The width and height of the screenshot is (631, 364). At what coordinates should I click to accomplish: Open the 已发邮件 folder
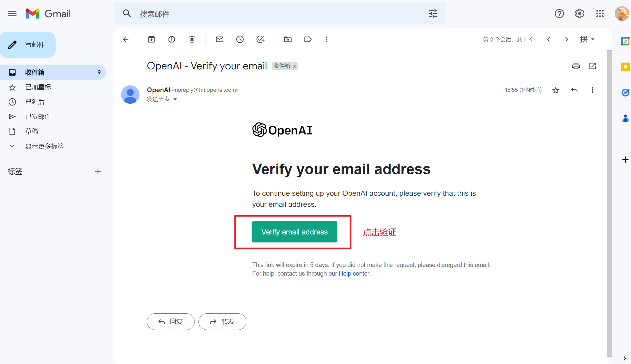(x=38, y=116)
